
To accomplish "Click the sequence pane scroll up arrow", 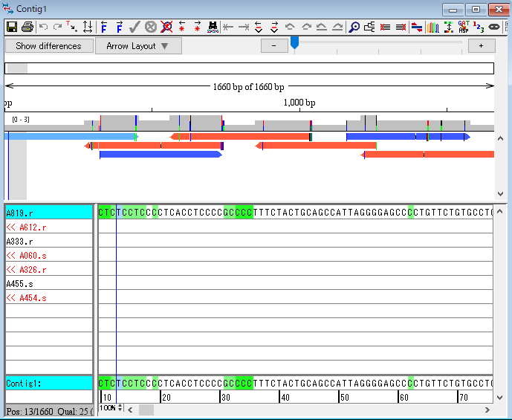I will point(499,212).
